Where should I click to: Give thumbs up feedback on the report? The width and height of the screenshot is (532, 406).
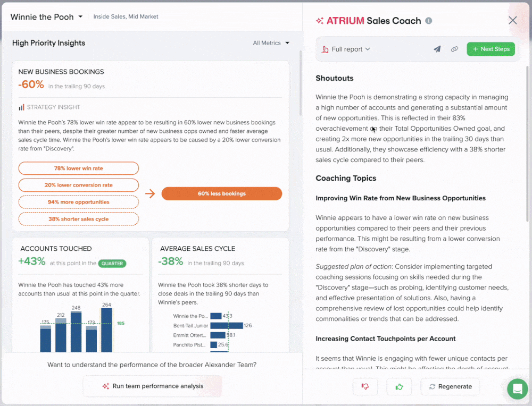click(399, 386)
